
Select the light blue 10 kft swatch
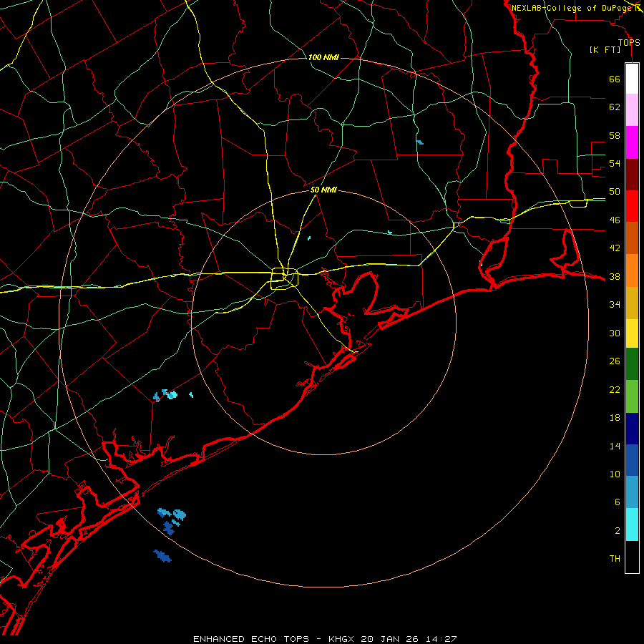click(x=632, y=492)
